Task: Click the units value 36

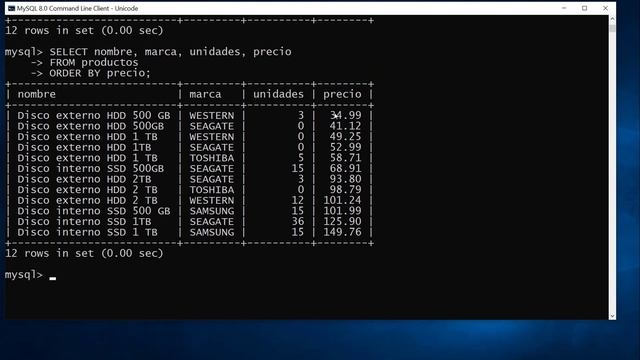Action: tap(298, 222)
